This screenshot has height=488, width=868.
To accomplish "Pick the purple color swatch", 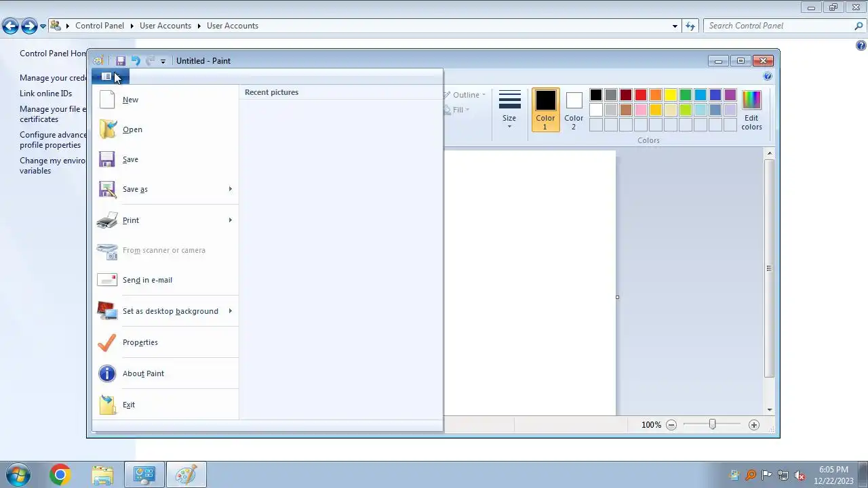I will pyautogui.click(x=730, y=95).
